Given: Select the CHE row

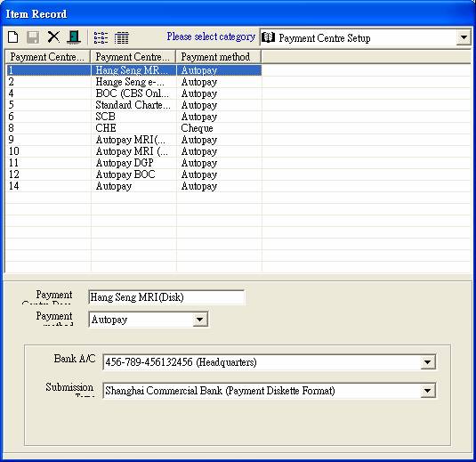Looking at the screenshot, I should [133, 128].
